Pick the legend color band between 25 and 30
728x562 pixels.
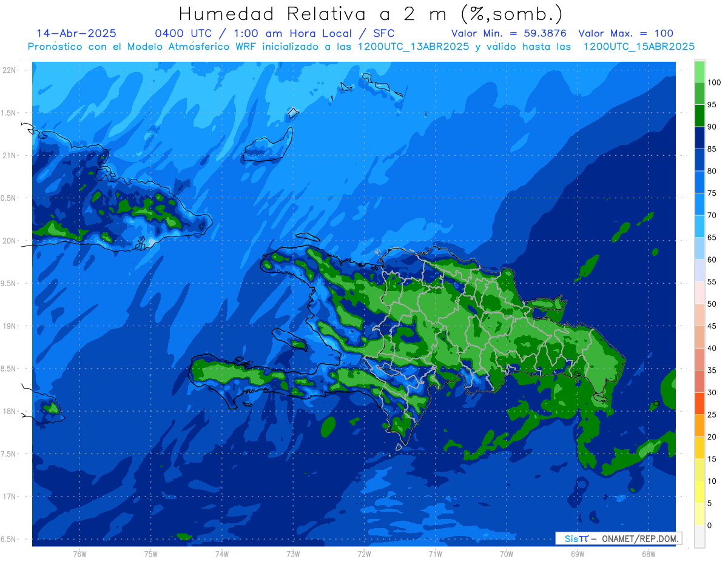pyautogui.click(x=699, y=403)
